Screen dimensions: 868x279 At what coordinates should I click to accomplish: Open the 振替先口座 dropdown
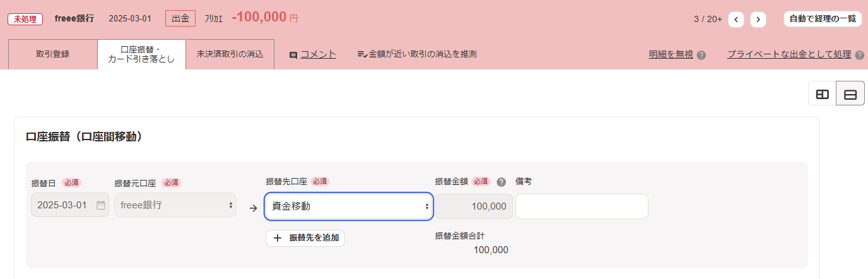349,206
